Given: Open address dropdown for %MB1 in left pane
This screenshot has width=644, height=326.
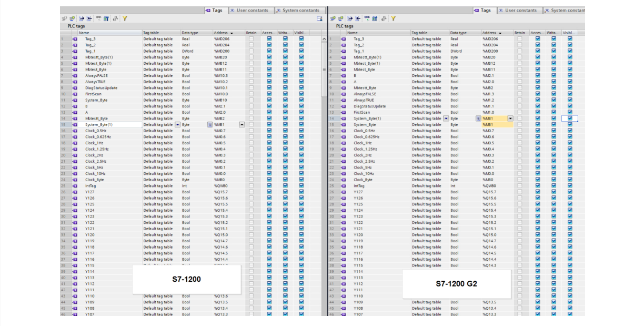Looking at the screenshot, I should pyautogui.click(x=242, y=125).
